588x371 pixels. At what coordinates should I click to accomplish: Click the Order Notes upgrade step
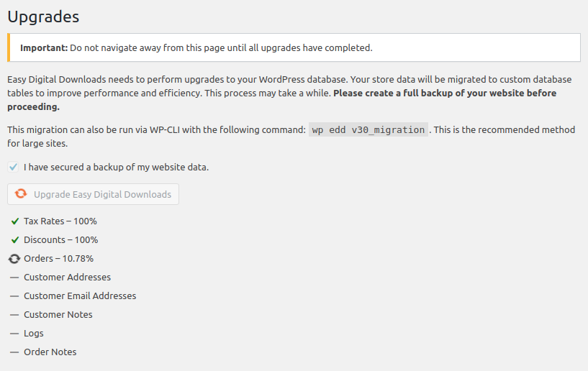coord(50,352)
